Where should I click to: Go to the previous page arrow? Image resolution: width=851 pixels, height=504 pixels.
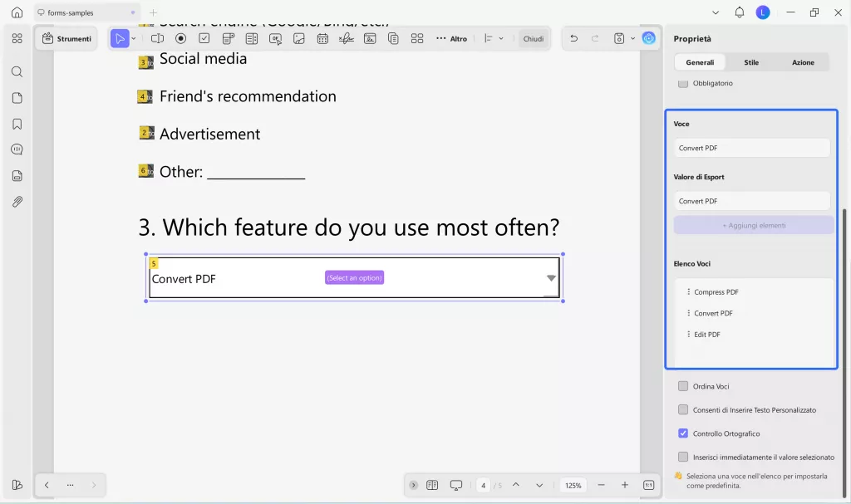coord(515,485)
